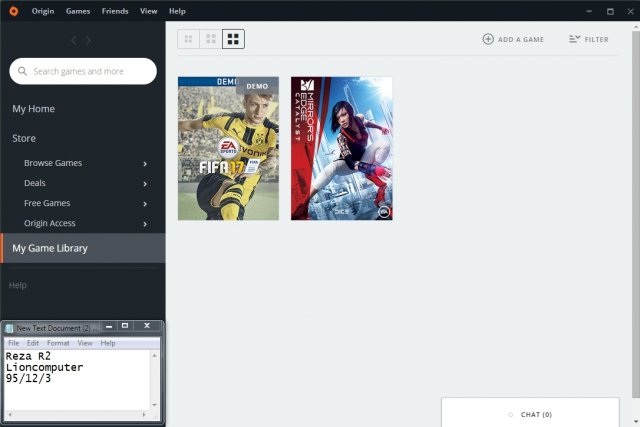Open the Chat (0) panel
The width and height of the screenshot is (640, 427).
point(530,414)
